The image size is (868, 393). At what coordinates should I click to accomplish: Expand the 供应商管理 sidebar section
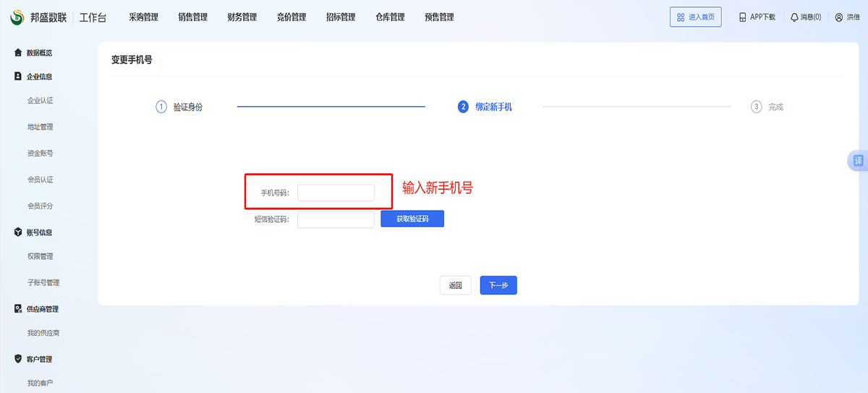[x=43, y=309]
